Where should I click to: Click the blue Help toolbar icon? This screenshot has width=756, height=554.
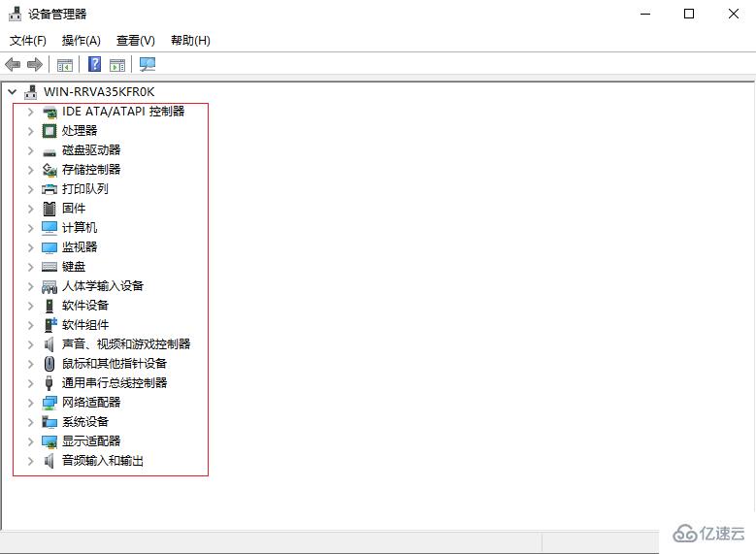pos(94,65)
